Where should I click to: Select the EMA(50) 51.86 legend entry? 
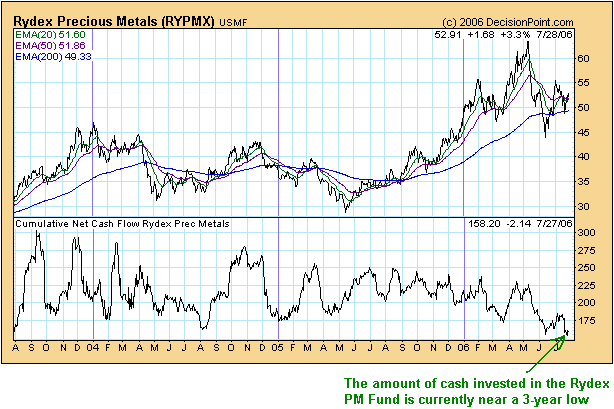pyautogui.click(x=48, y=46)
